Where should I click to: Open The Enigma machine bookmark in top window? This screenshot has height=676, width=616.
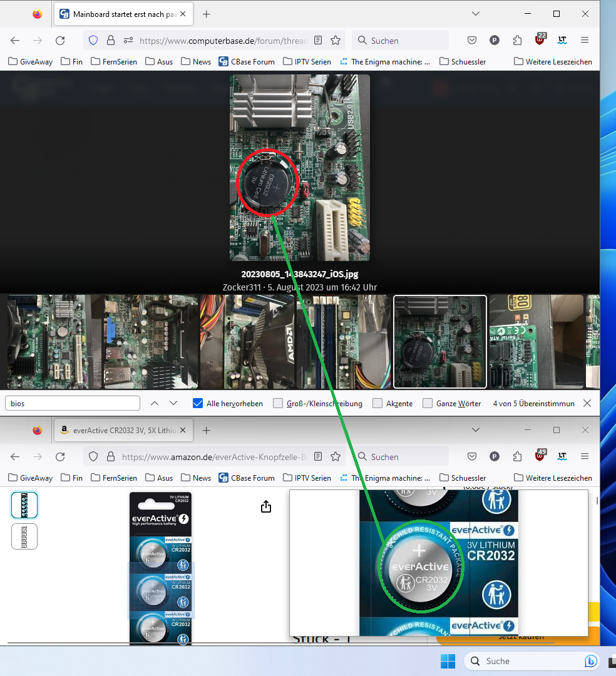[385, 61]
